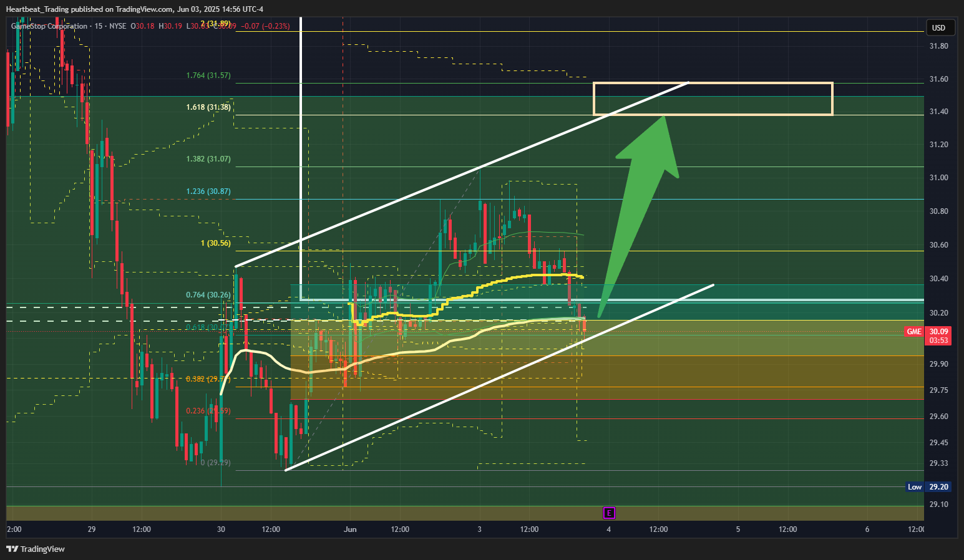964x560 pixels.
Task: Select the Low 29.20 price label
Action: [928, 487]
